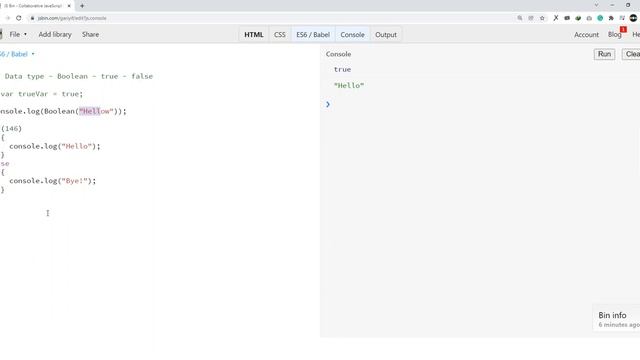
Task: Click the lock icon in the address bar
Action: pos(32,18)
